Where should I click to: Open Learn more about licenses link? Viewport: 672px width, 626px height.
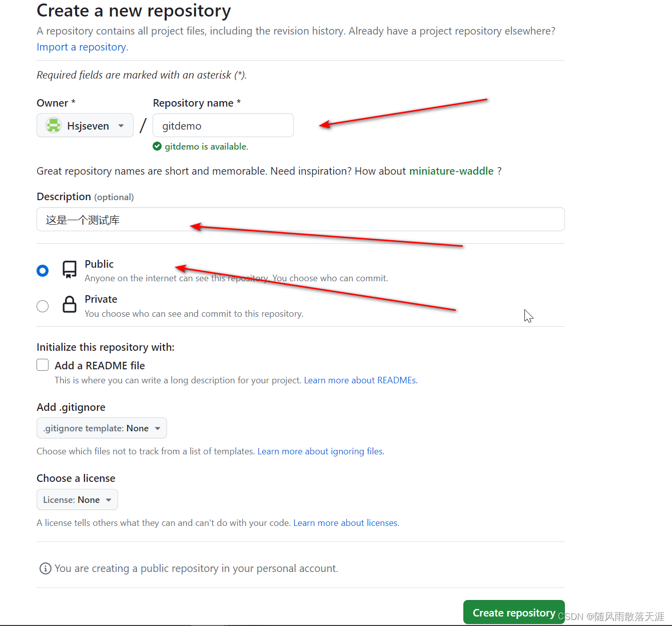[x=346, y=523]
